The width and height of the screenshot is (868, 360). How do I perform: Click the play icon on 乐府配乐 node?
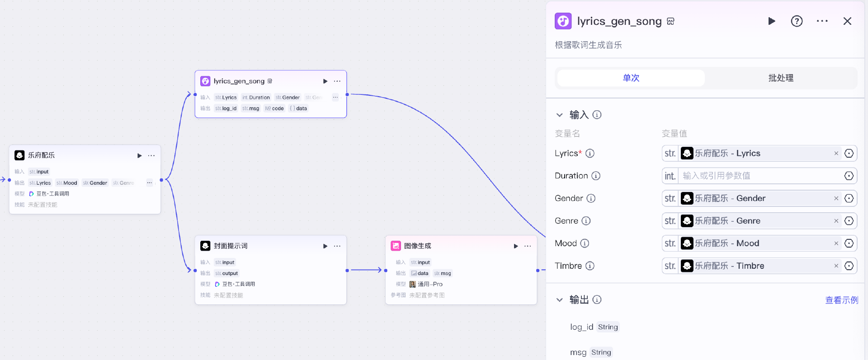point(139,155)
